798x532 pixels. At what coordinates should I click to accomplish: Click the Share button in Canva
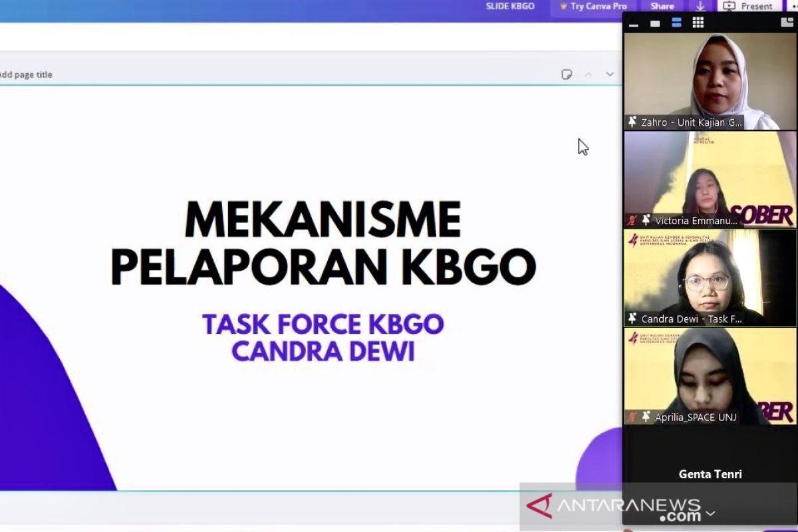pyautogui.click(x=662, y=7)
